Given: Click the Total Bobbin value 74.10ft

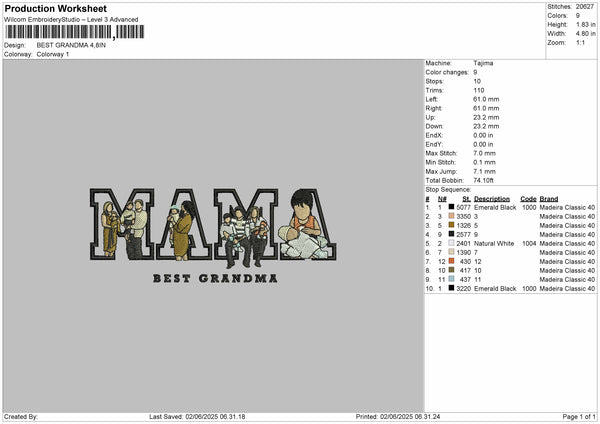Looking at the screenshot, I should [484, 180].
